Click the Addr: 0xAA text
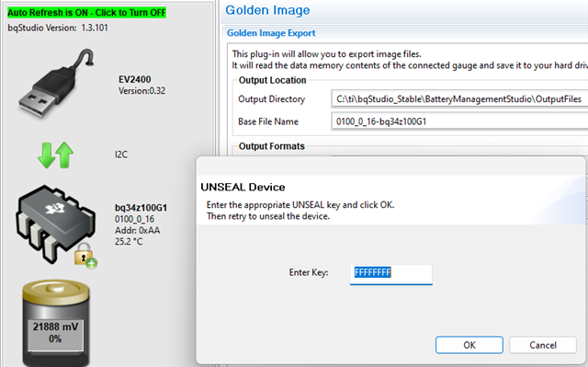 (x=137, y=230)
